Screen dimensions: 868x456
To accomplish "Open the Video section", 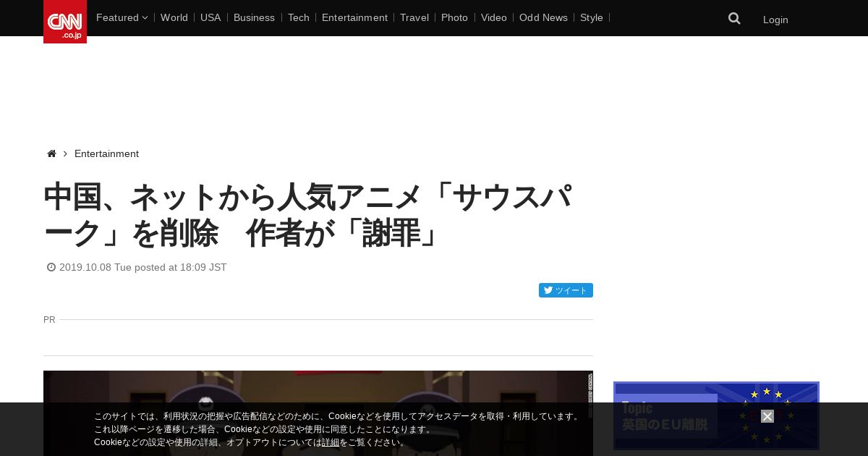I will (x=494, y=17).
